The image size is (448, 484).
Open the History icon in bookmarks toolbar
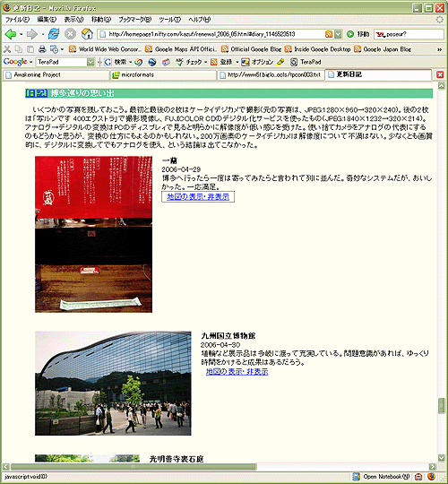point(54,49)
